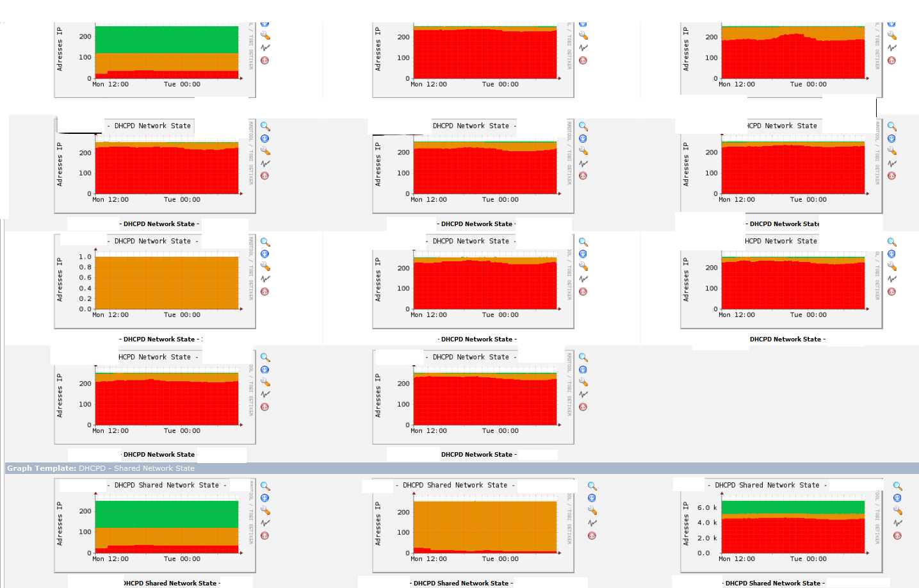Click red top arrow beside top-row right graph

pyautogui.click(x=892, y=60)
